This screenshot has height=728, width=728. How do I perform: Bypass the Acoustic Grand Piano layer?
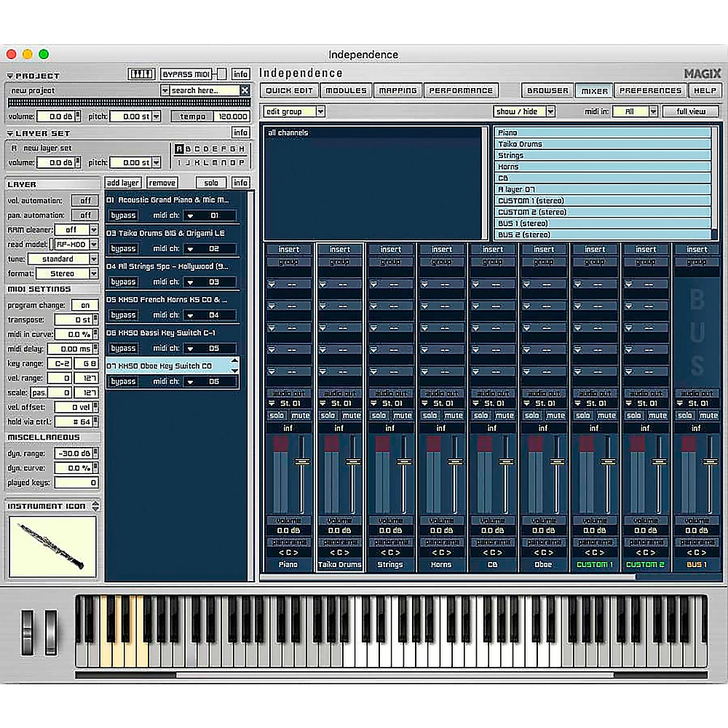pyautogui.click(x=123, y=215)
